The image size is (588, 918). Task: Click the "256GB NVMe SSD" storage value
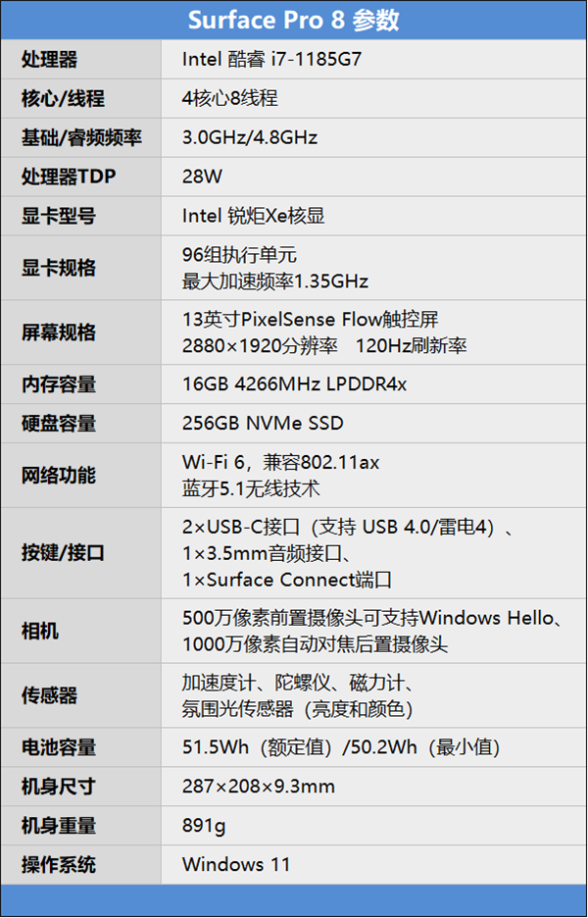[x=263, y=424]
